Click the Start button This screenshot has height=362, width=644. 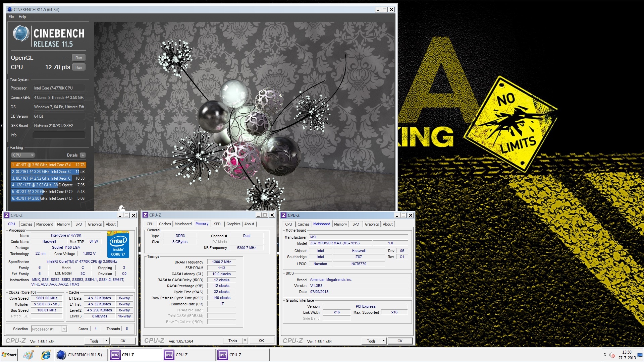pos(9,355)
